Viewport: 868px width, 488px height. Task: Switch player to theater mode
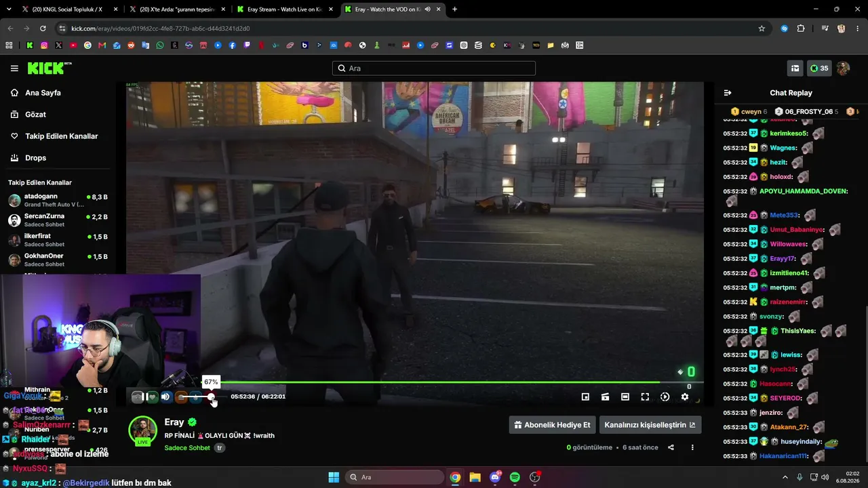pos(625,396)
